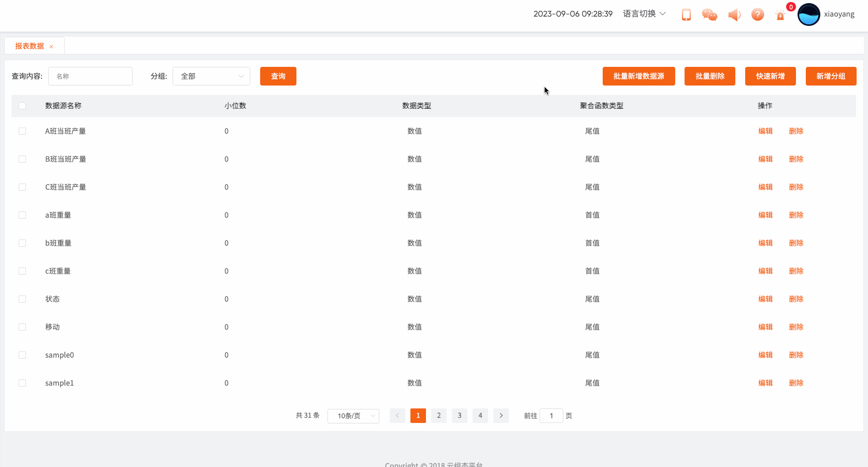Check the 移动 row checkbox
Viewport: 868px width, 467px height.
point(22,327)
